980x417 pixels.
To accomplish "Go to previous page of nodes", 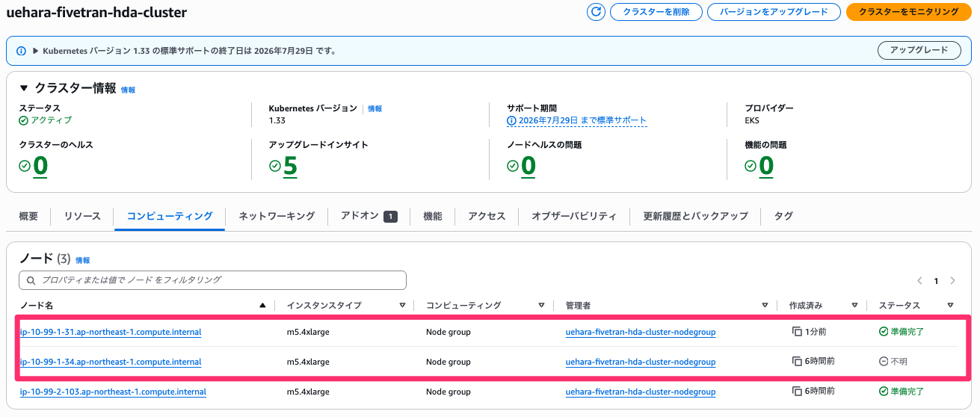I will point(919,281).
